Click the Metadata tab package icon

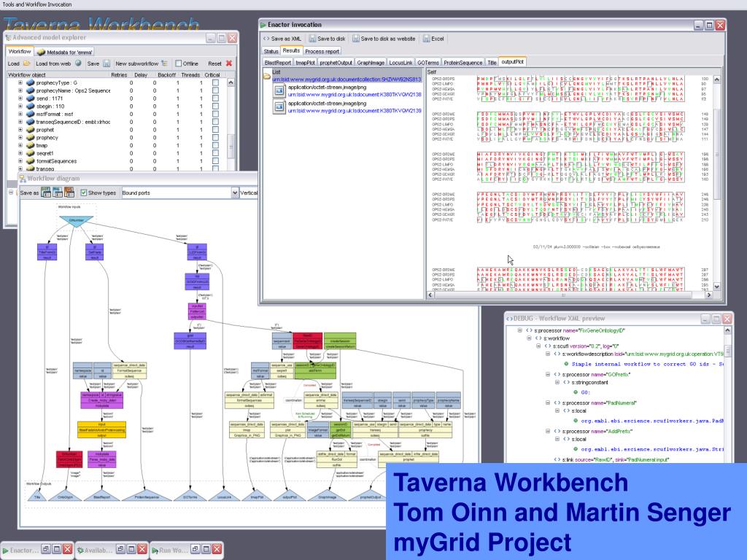pyautogui.click(x=41, y=52)
